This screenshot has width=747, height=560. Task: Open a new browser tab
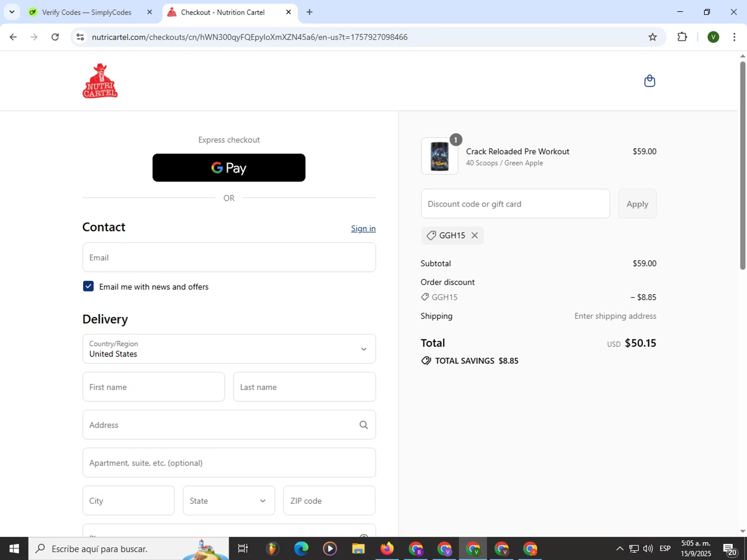coord(310,12)
